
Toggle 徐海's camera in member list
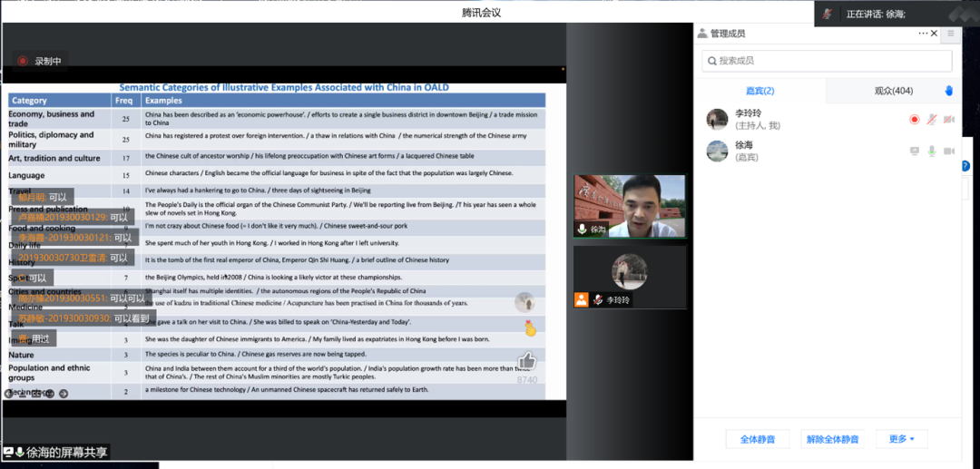point(948,151)
